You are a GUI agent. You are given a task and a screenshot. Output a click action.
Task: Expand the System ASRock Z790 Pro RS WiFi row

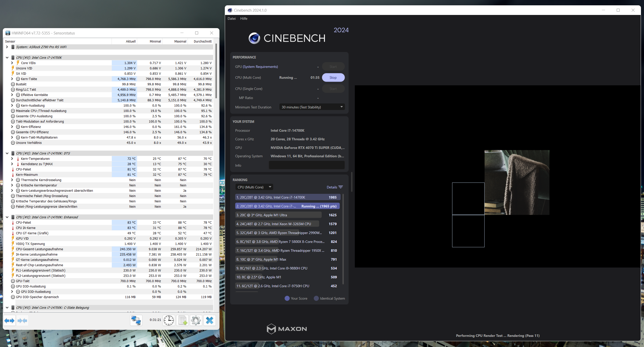tap(7, 47)
